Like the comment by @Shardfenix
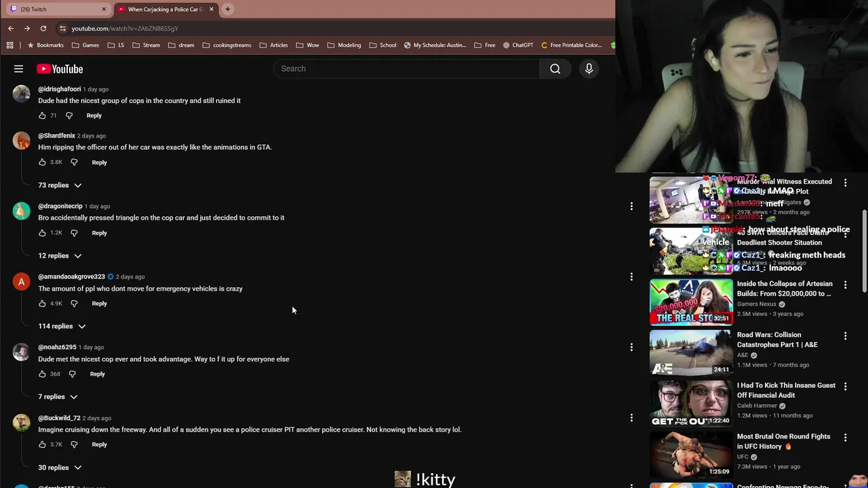The width and height of the screenshot is (868, 488). [42, 162]
